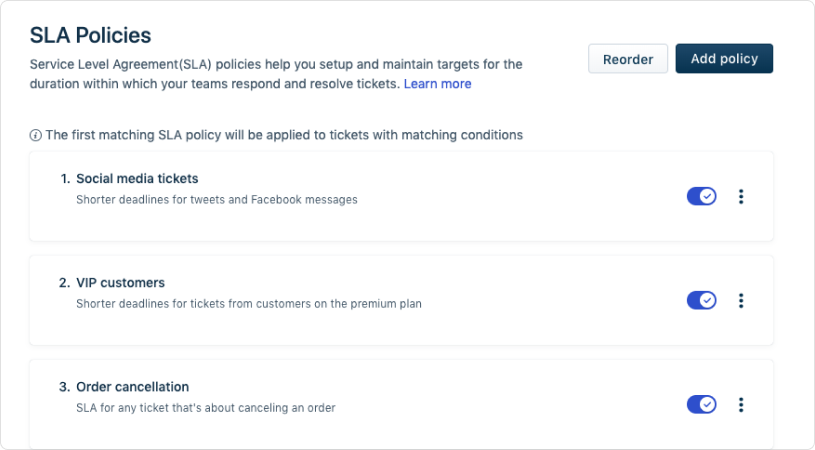
Task: Open the Order cancellation policy
Action: click(x=133, y=387)
